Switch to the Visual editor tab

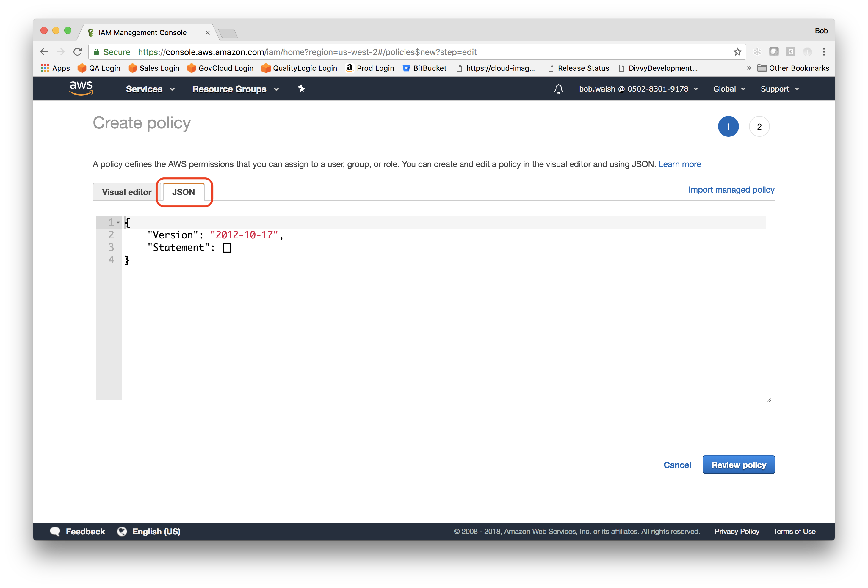tap(127, 192)
